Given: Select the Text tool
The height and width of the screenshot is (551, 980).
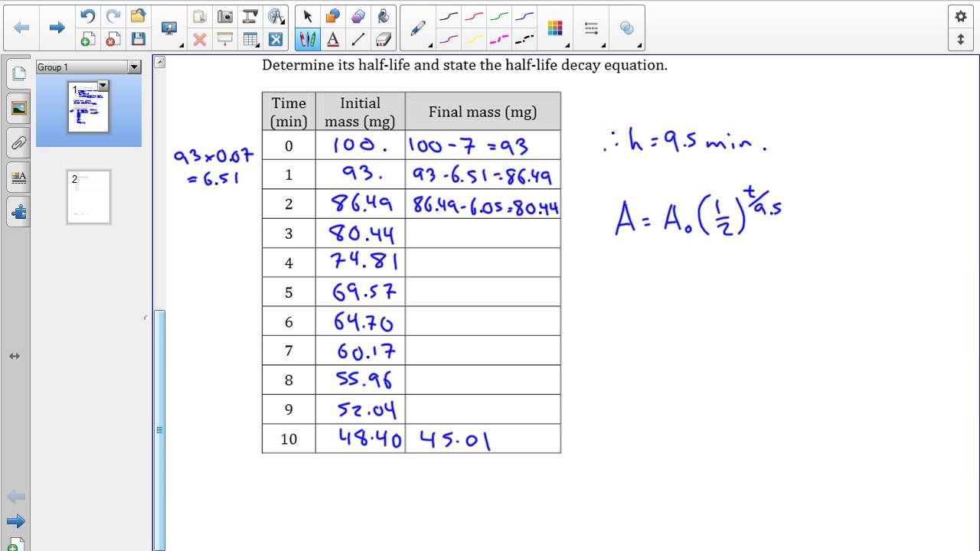Looking at the screenshot, I should 333,39.
